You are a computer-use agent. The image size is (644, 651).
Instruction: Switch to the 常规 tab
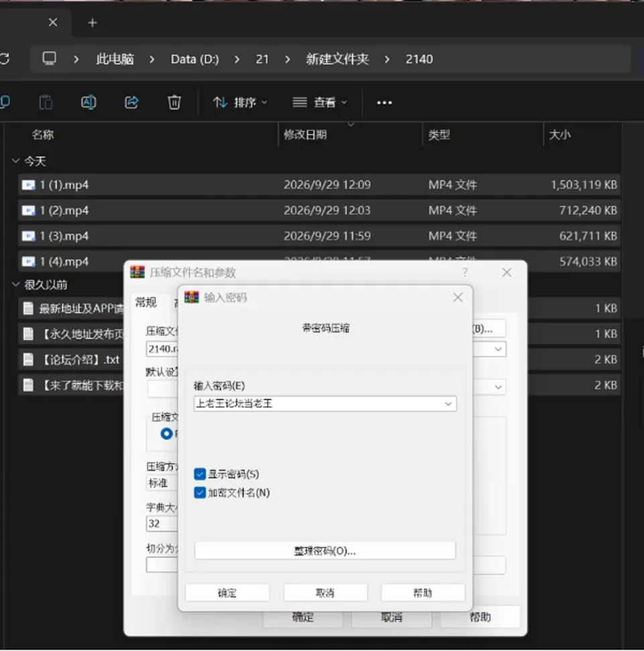(146, 302)
